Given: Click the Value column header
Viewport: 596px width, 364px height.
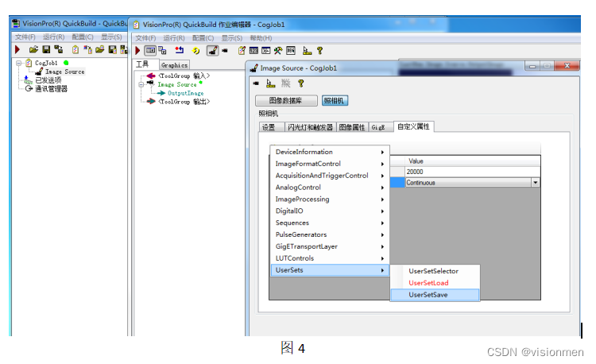Looking at the screenshot, I should pos(473,161).
